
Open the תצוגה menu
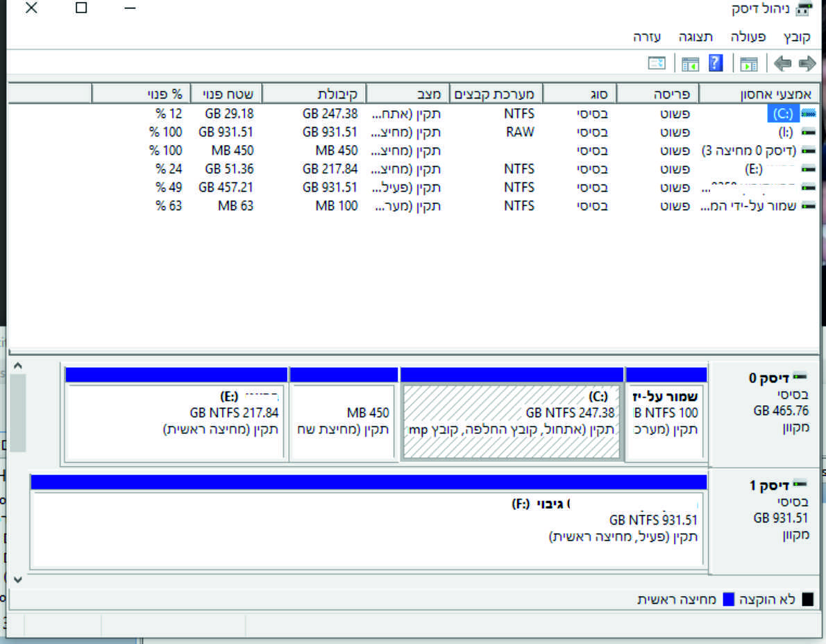(x=696, y=37)
